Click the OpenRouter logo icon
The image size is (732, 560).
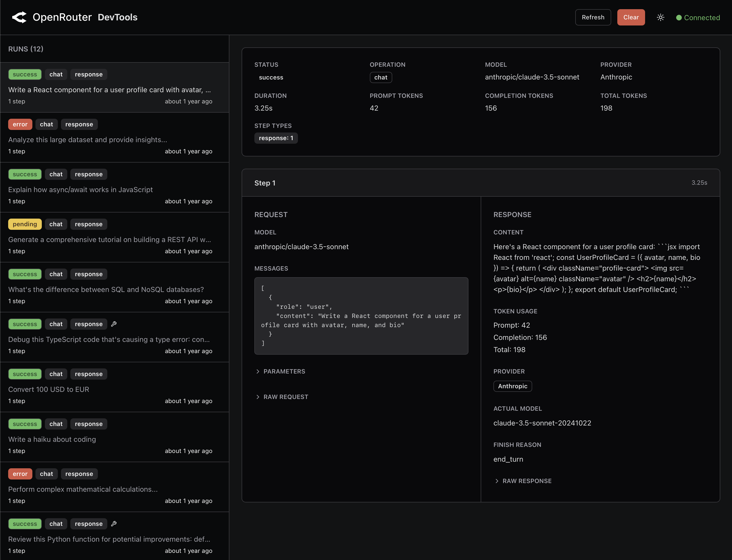[x=19, y=17]
